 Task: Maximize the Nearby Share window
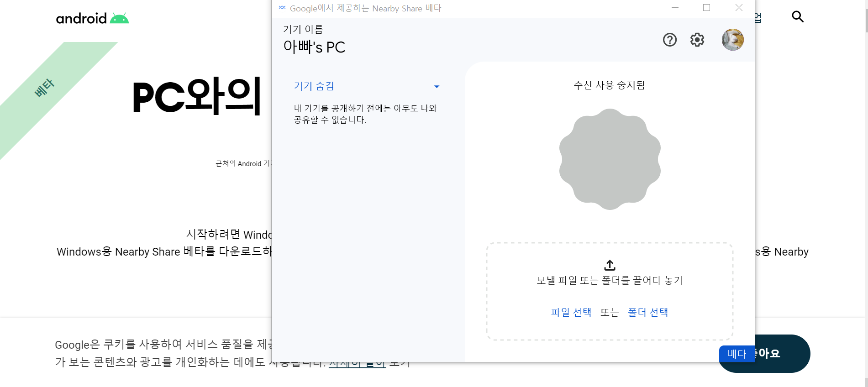706,8
